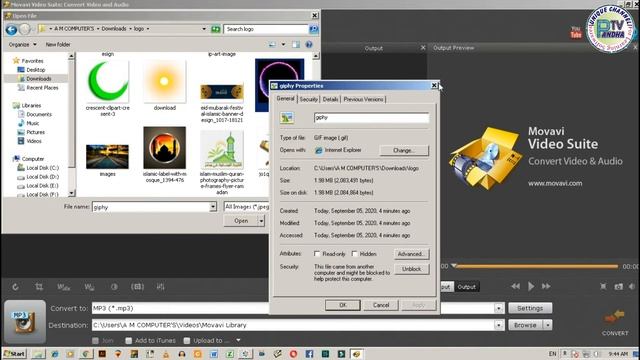Viewport: 640px width, 360px height.
Task: Click the search magnifier icon in Open File
Action: (x=313, y=29)
